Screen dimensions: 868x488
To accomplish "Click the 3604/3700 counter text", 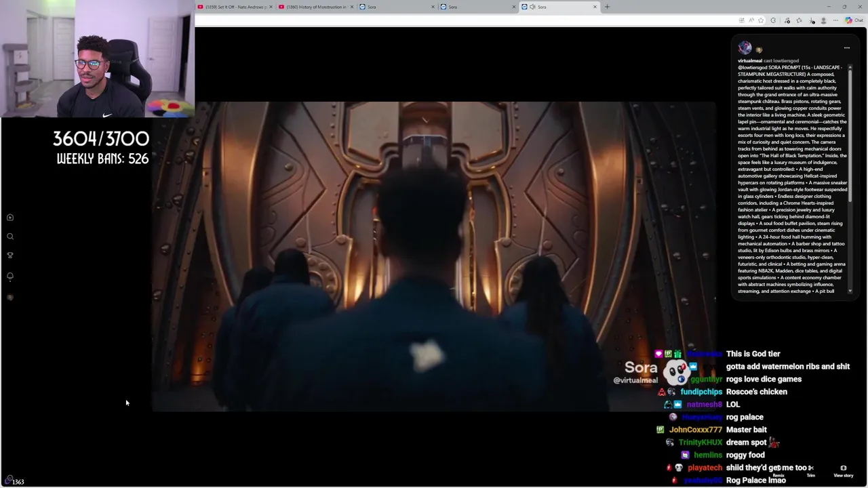I will pos(101,139).
